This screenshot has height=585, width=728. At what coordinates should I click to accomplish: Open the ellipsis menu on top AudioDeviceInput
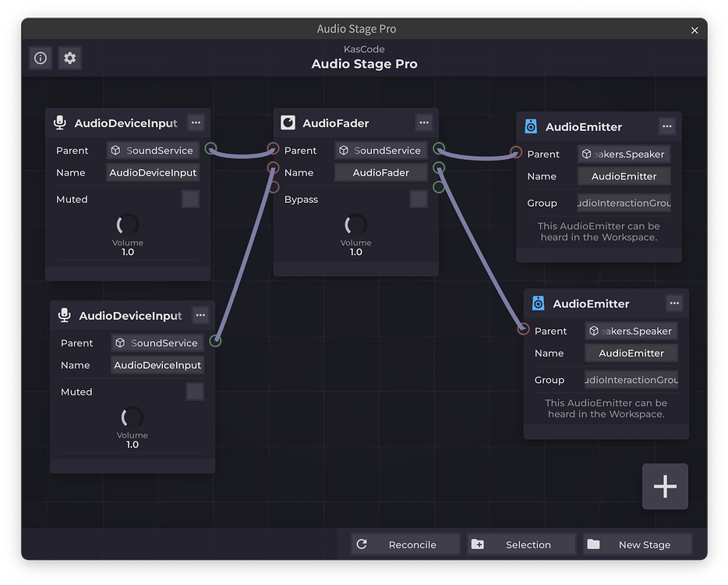point(195,122)
